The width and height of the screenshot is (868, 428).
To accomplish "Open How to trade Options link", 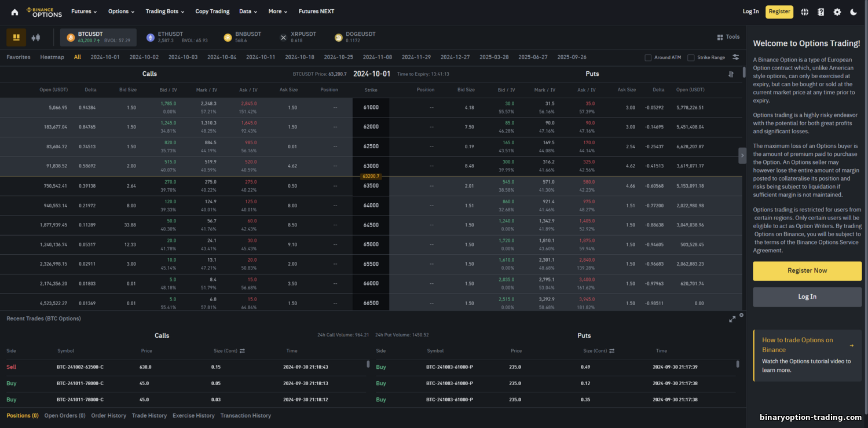I will coord(797,345).
